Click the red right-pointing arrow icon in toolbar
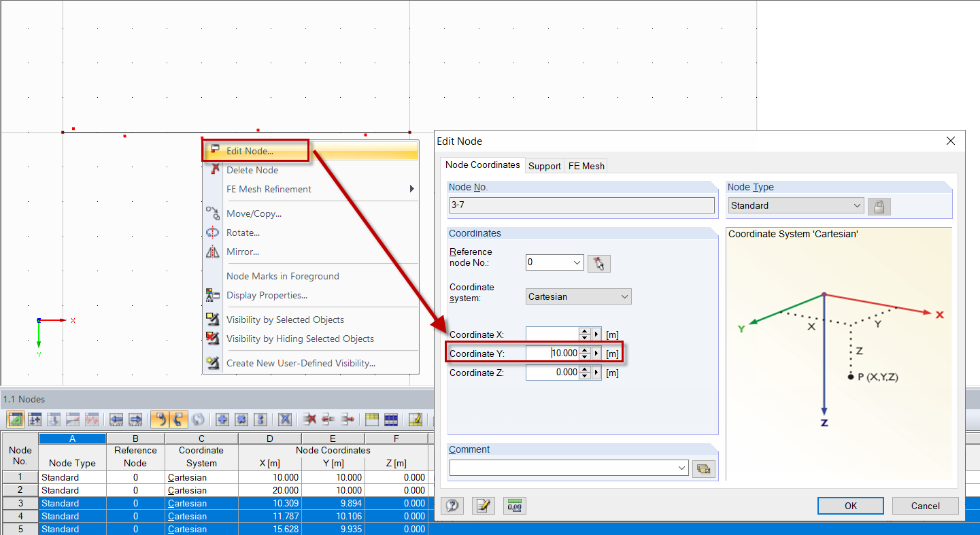980x535 pixels. point(348,419)
